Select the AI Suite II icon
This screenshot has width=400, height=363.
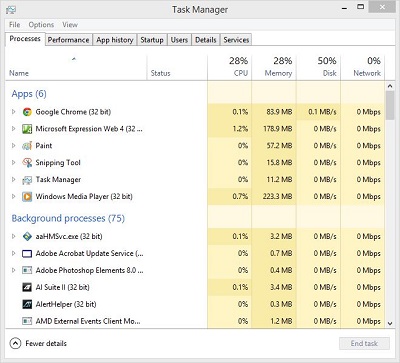[x=27, y=287]
